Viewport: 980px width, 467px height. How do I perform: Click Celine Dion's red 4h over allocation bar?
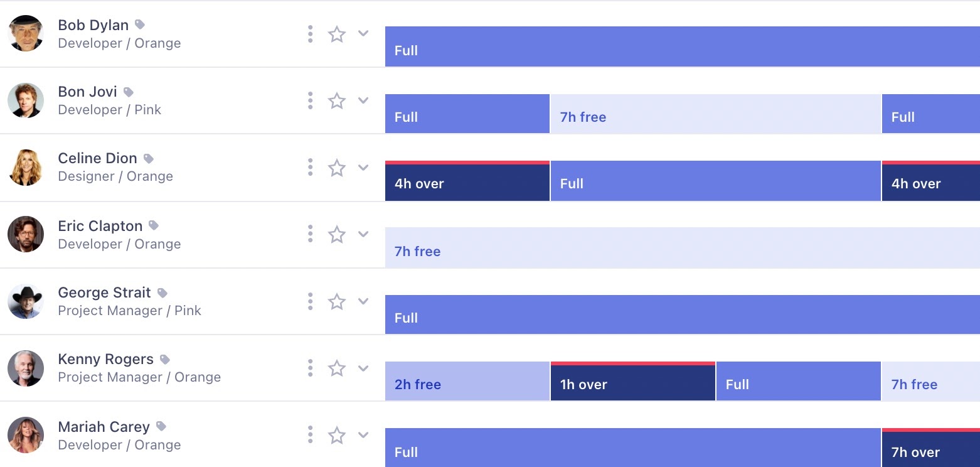tap(467, 181)
